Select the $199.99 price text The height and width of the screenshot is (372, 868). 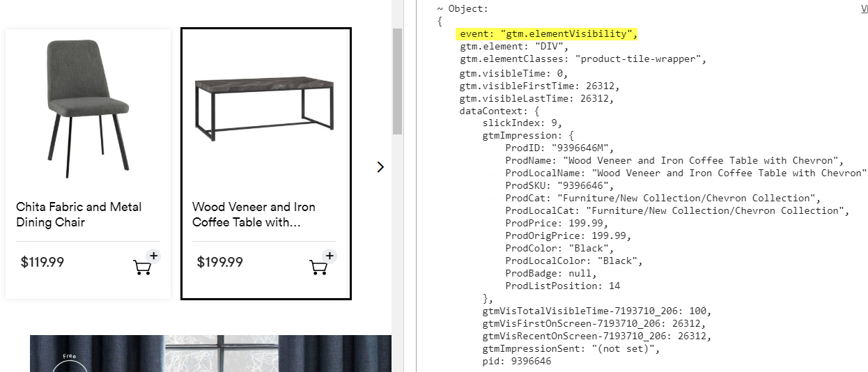pos(220,263)
